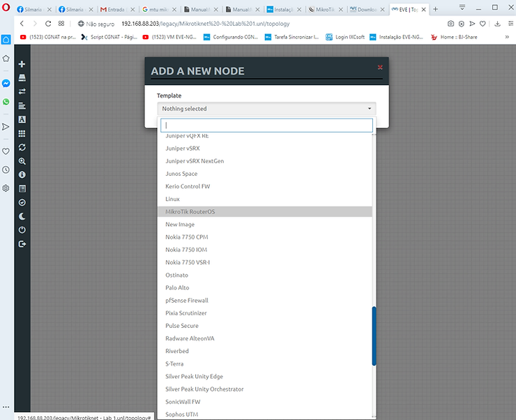Choose Nokia 7750 CPM template
Image resolution: width=516 pixels, height=420 pixels.
click(265, 237)
